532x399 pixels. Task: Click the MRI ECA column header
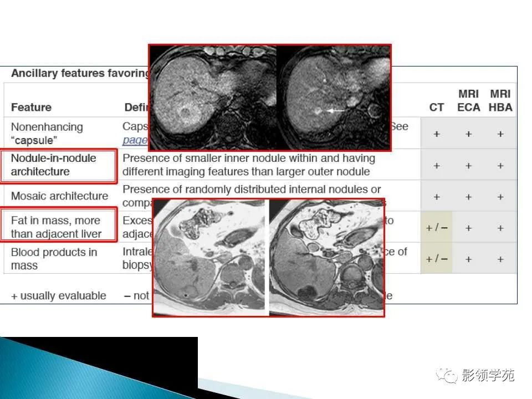[469, 100]
